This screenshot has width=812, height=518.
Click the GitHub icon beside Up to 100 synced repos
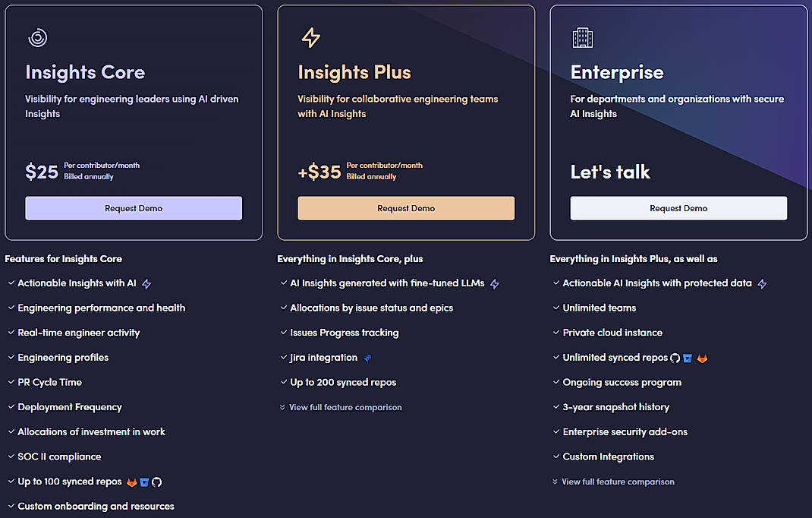(157, 482)
